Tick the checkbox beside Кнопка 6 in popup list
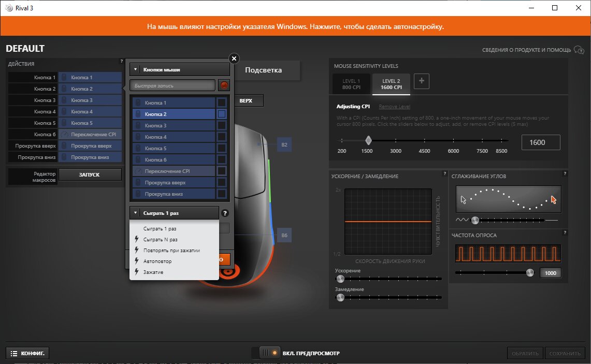This screenshot has width=591, height=364. pyautogui.click(x=222, y=160)
